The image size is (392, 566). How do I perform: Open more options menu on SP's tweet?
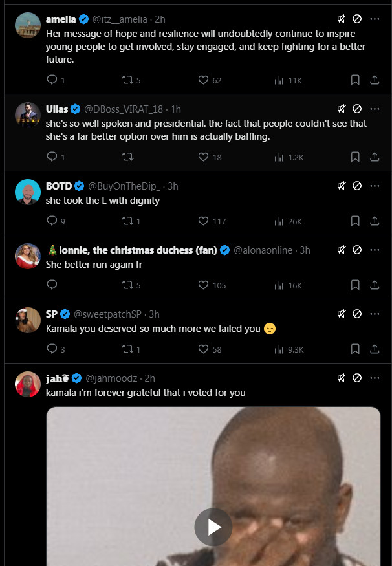pos(375,314)
